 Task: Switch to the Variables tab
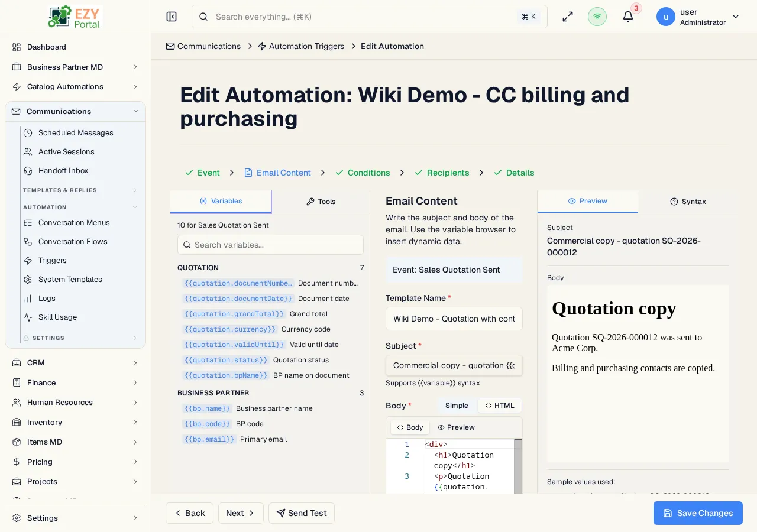pos(221,201)
